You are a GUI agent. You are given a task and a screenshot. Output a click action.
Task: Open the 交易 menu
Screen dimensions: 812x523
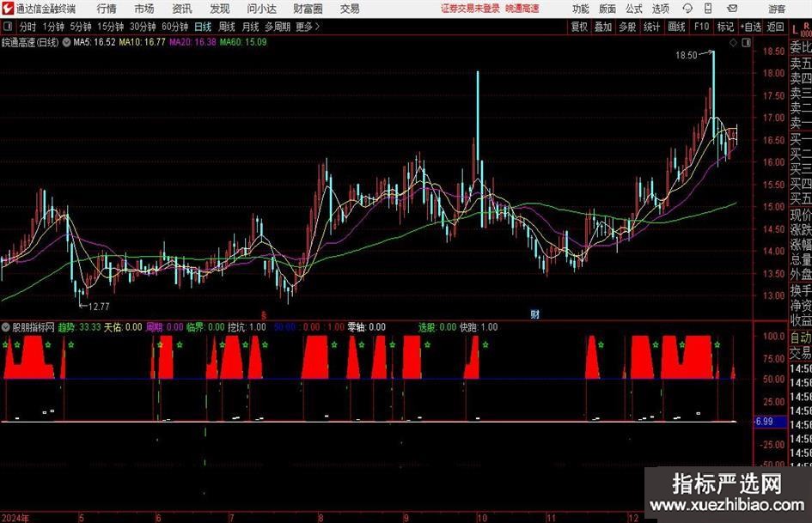click(x=350, y=9)
